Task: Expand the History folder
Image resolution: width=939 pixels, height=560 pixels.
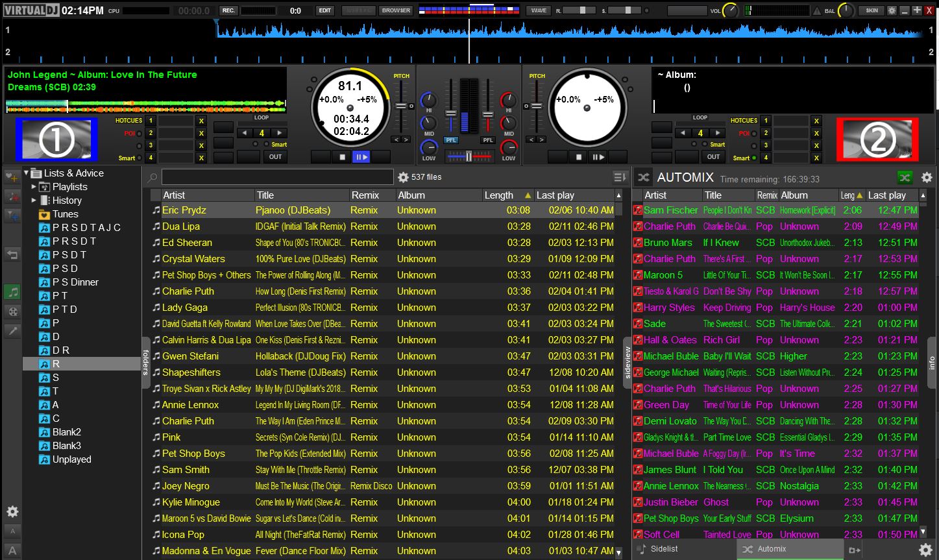Action: pyautogui.click(x=34, y=201)
